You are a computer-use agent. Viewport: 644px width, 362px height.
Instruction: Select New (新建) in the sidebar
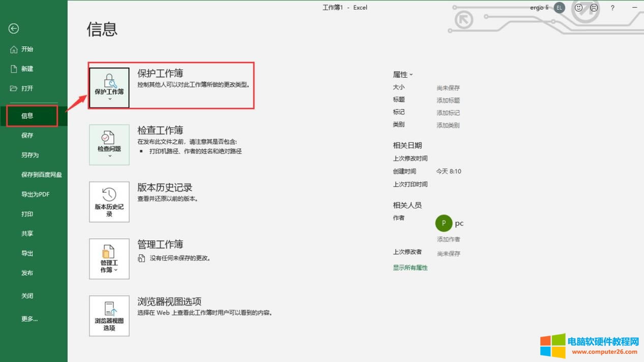(x=27, y=69)
